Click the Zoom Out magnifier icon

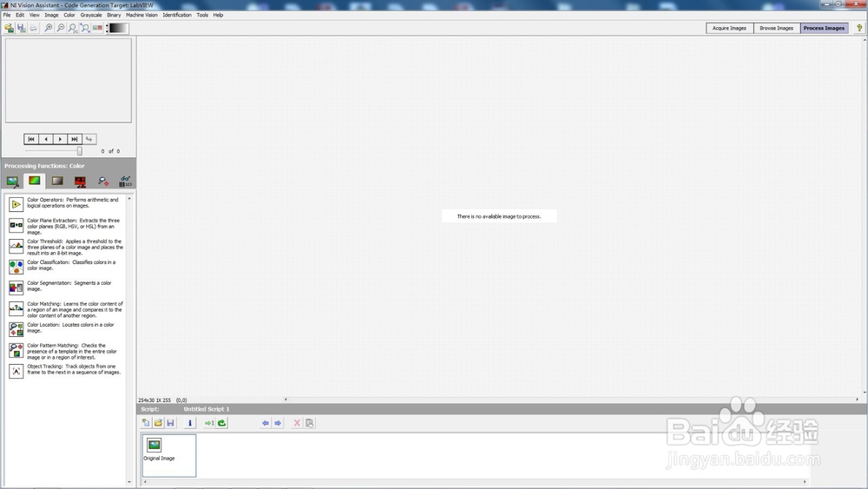(61, 28)
